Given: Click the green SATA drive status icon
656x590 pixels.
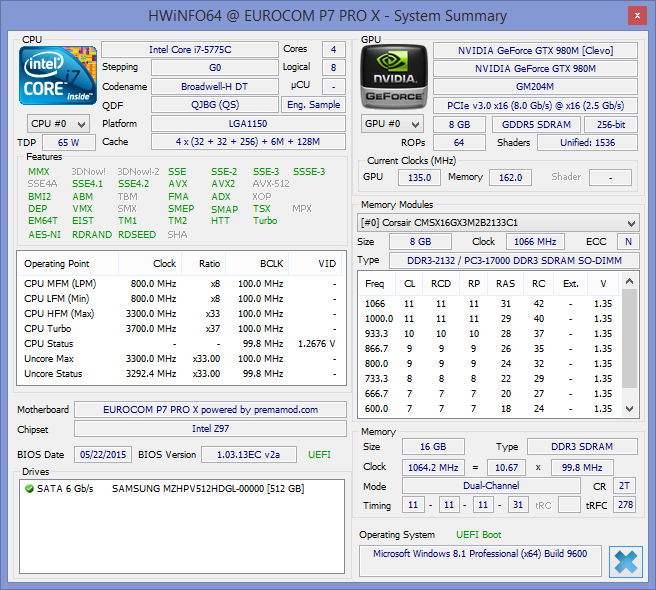Looking at the screenshot, I should [x=29, y=488].
